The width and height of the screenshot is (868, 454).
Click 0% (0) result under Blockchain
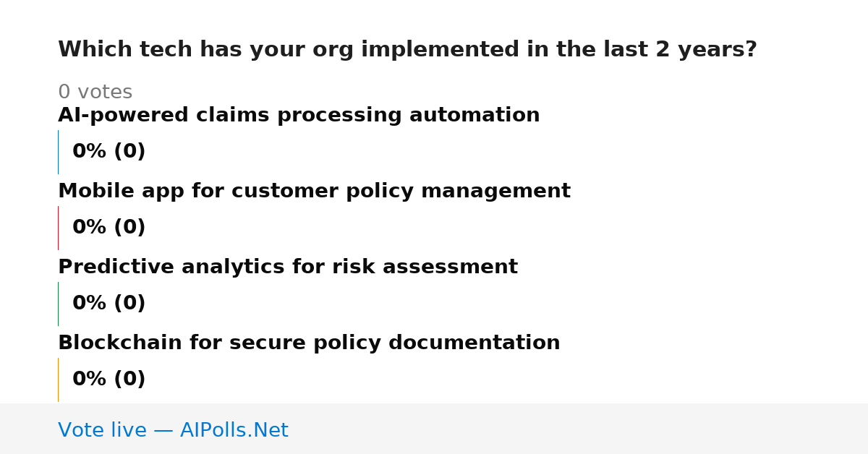(x=109, y=380)
